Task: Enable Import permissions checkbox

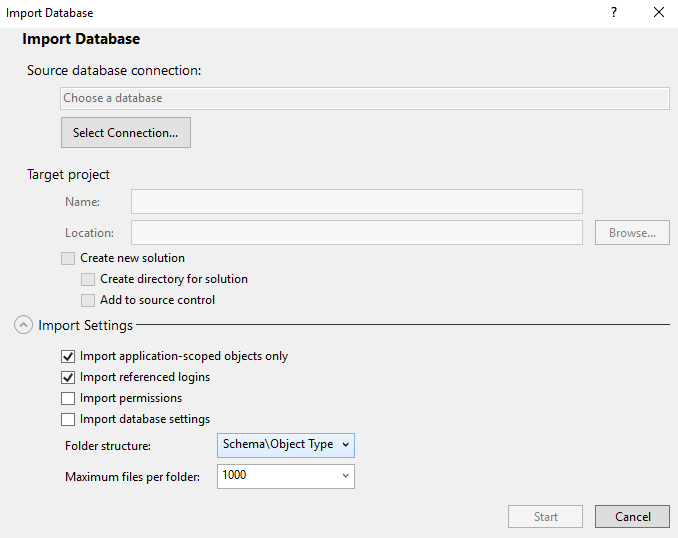Action: 68,399
